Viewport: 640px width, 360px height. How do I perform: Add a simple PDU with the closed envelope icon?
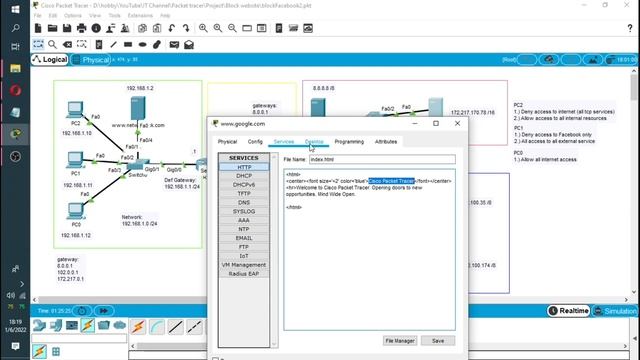[174, 44]
